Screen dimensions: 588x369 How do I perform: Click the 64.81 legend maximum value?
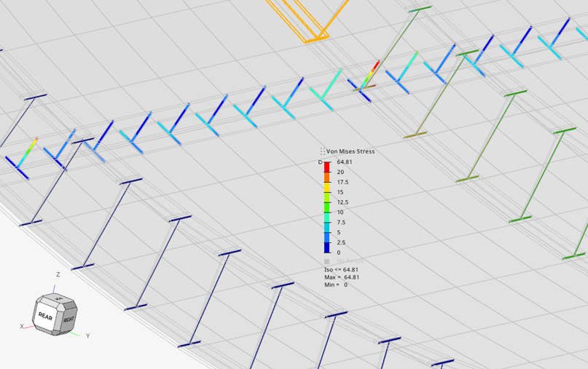(345, 162)
